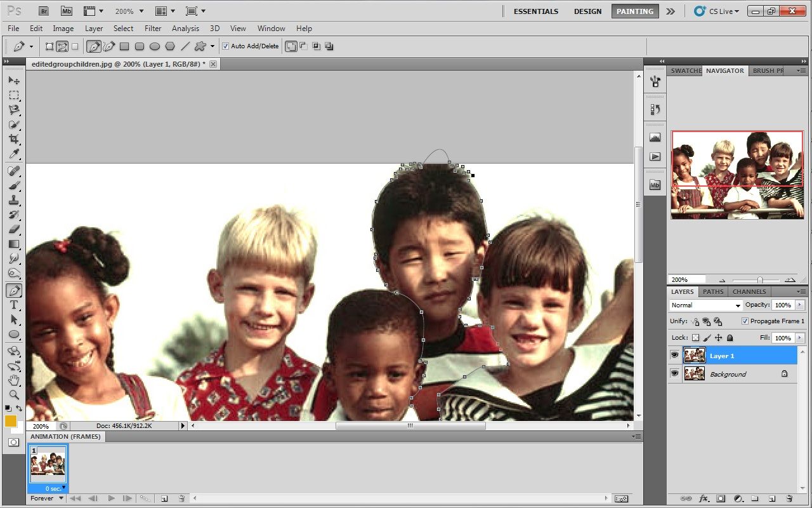Select the Eraser tool

[14, 229]
